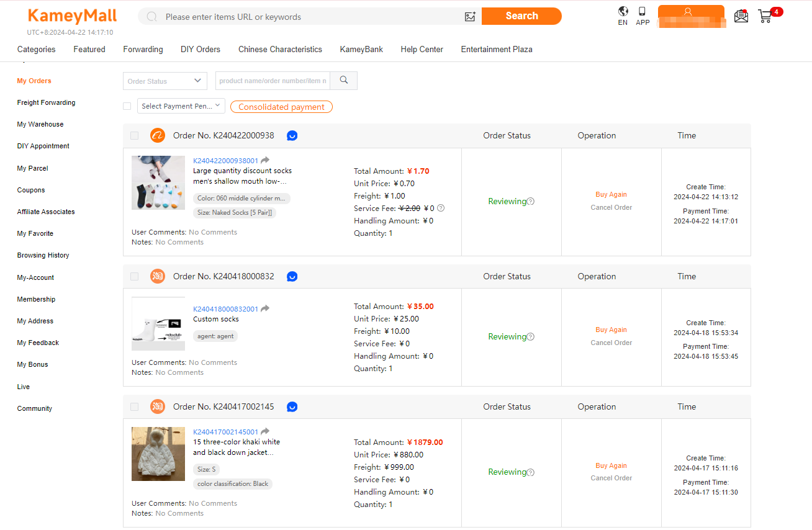Screen dimensions: 812x530
Task: Click Taobao store icon of order K240418000832
Action: click(158, 276)
